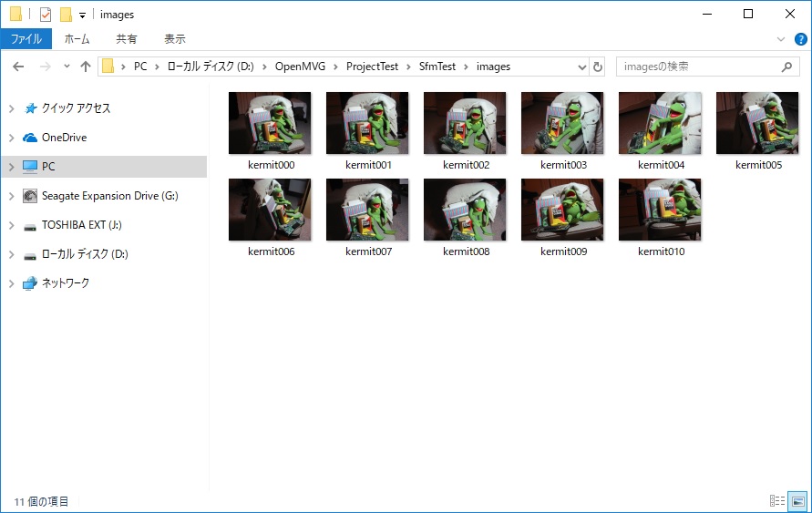Expand Seagate Expansion Drive (G:) node

[12, 196]
